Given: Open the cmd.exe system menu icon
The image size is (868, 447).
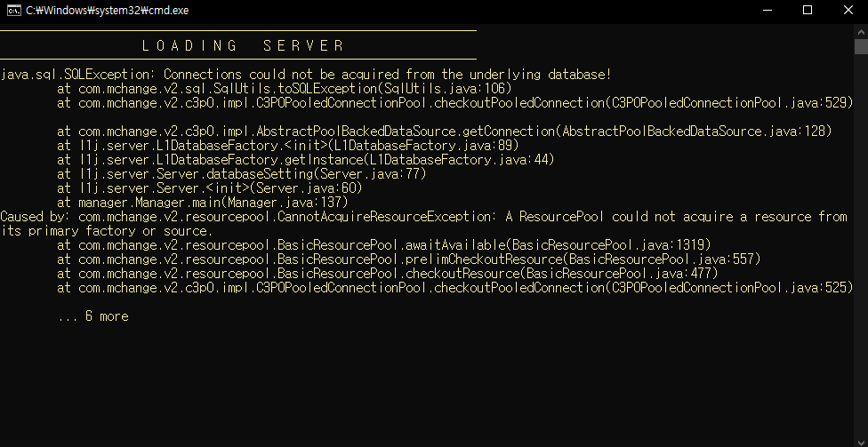Looking at the screenshot, I should point(14,10).
